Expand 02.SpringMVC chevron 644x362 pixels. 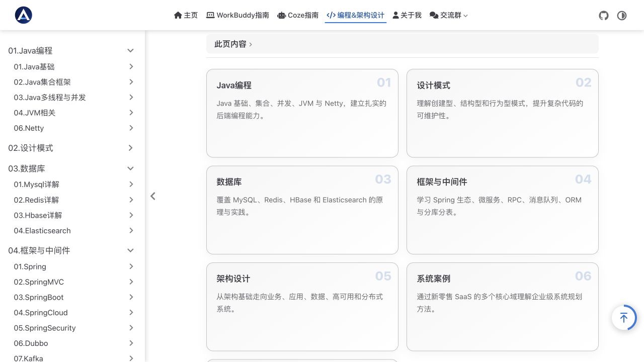[x=131, y=282]
